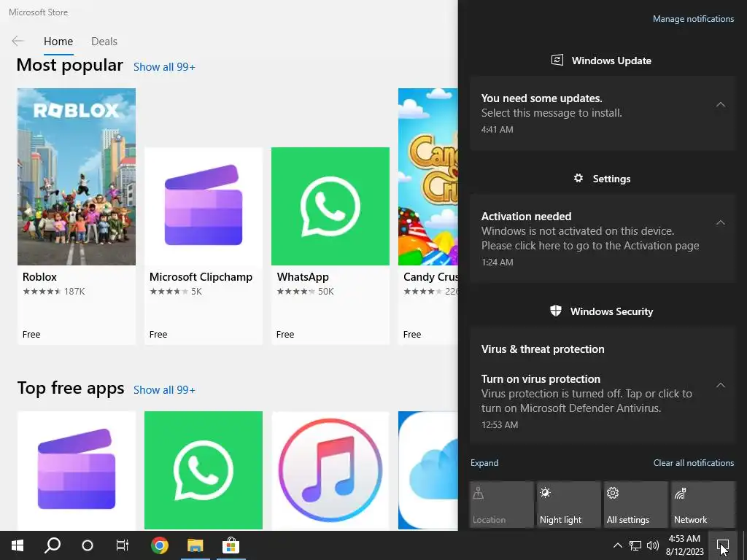Open the Activation needed notification

click(603, 238)
